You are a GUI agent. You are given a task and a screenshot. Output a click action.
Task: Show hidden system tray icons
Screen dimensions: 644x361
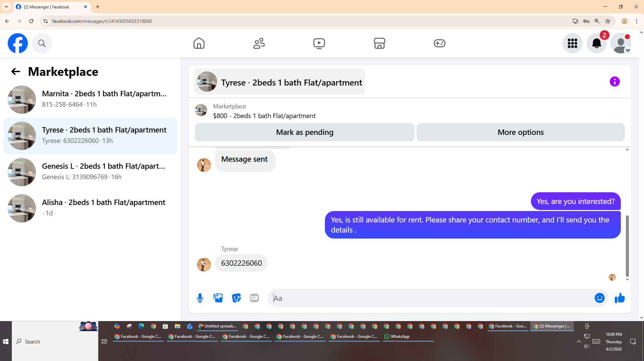[579, 342]
